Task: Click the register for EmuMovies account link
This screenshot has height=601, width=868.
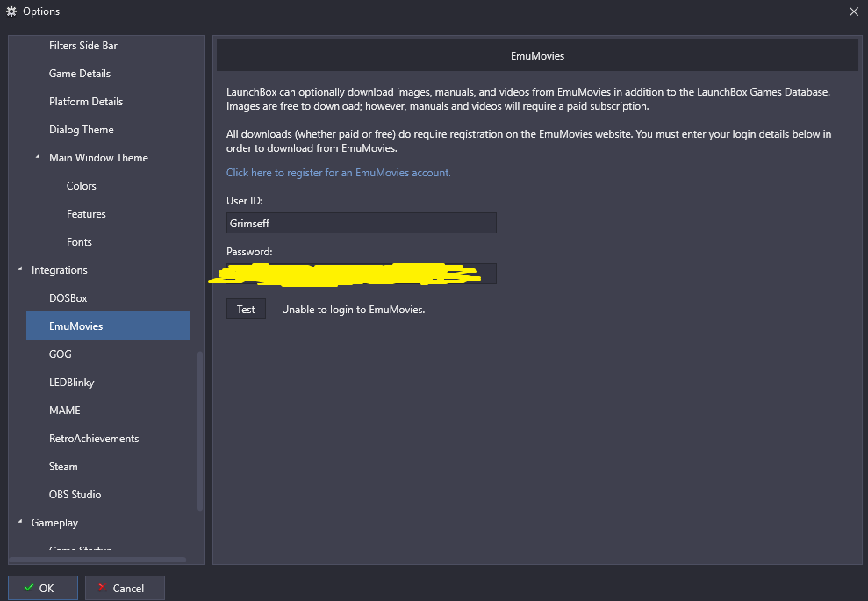Action: point(338,173)
